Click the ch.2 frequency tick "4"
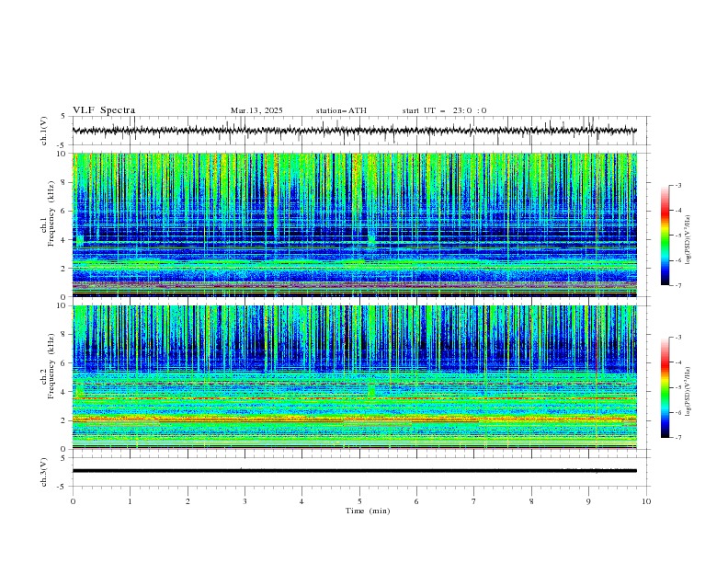The image size is (728, 563). (x=66, y=392)
